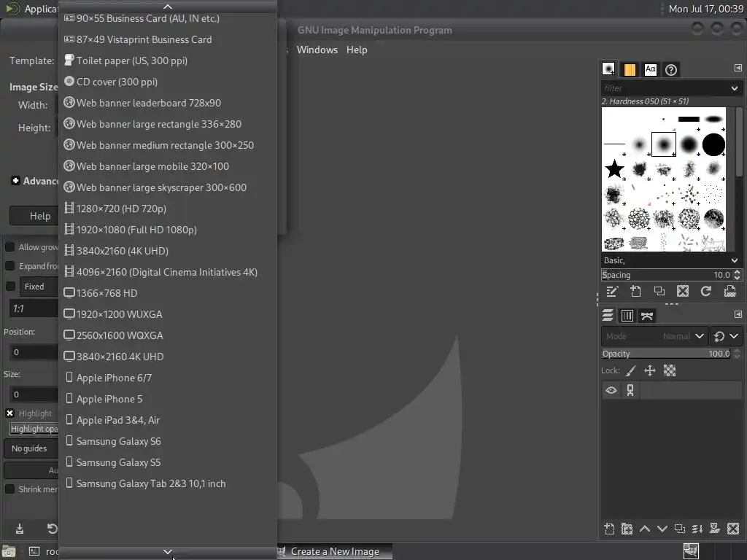Open brushes dock configuration menu
The image size is (747, 560).
coord(738,68)
